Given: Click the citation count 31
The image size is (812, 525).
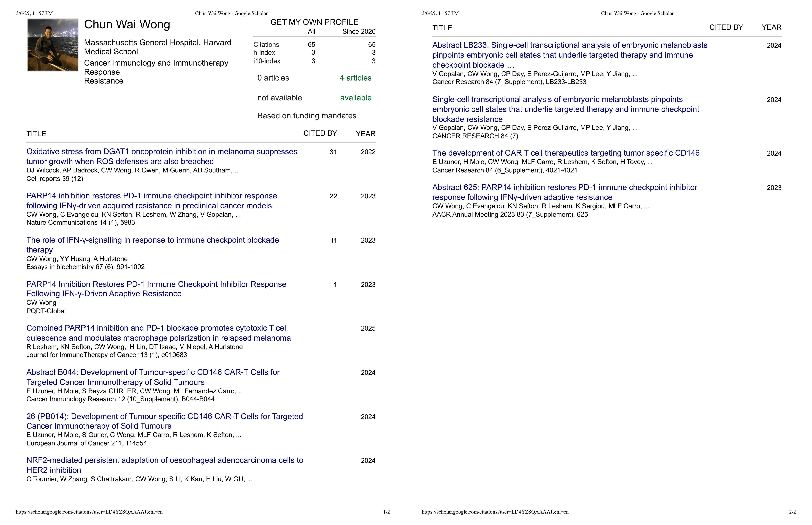Looking at the screenshot, I should coord(333,152).
